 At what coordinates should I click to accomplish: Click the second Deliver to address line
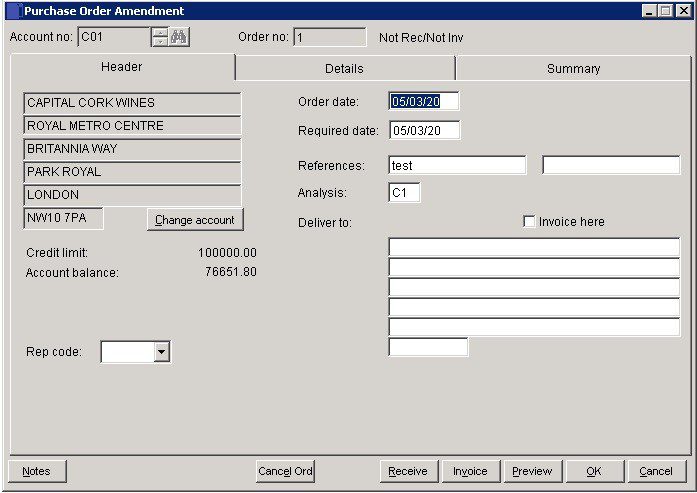coord(534,268)
